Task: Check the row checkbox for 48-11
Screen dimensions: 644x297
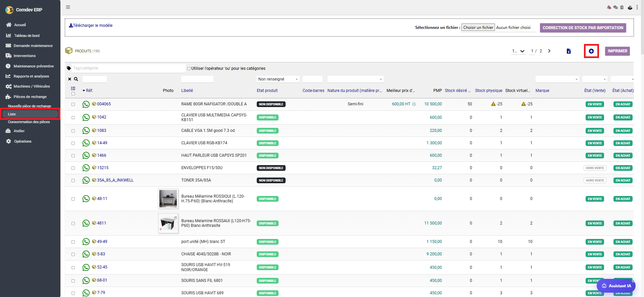Action: coord(73,199)
